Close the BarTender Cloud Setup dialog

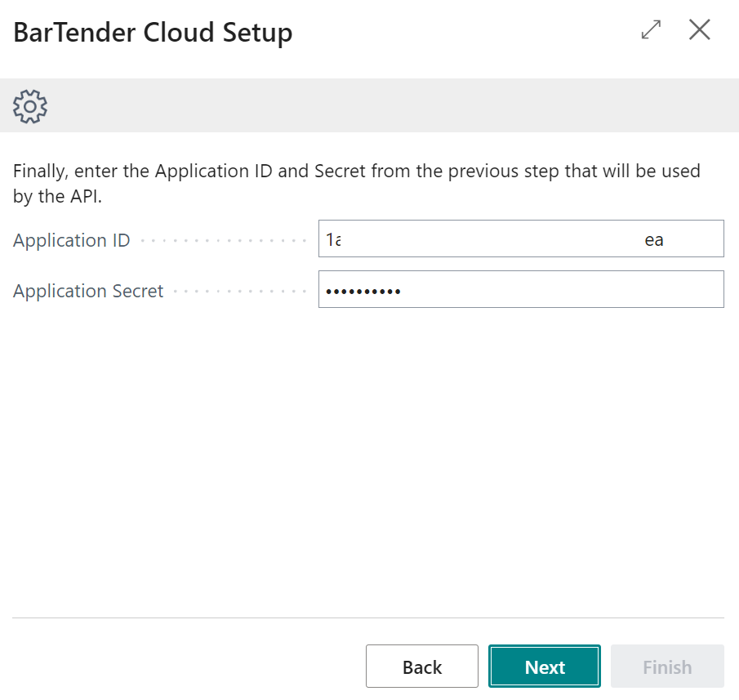tap(700, 30)
